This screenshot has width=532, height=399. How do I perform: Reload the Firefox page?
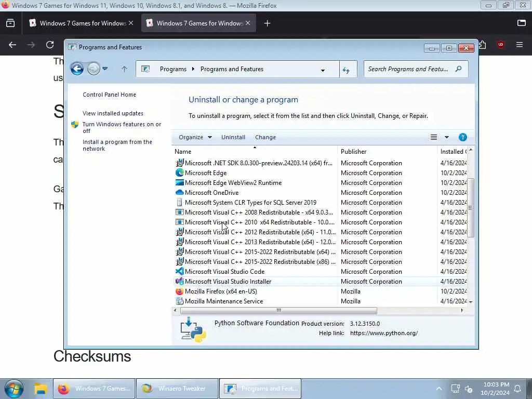[50, 45]
